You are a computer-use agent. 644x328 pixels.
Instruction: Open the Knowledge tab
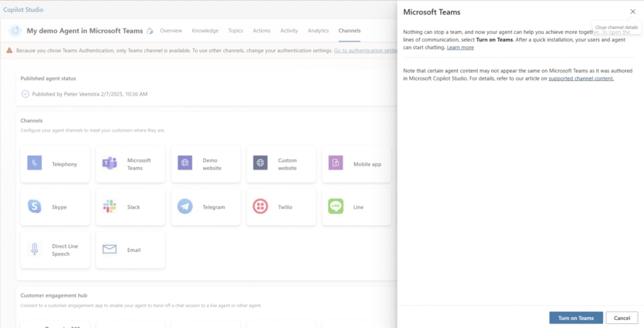(x=205, y=31)
